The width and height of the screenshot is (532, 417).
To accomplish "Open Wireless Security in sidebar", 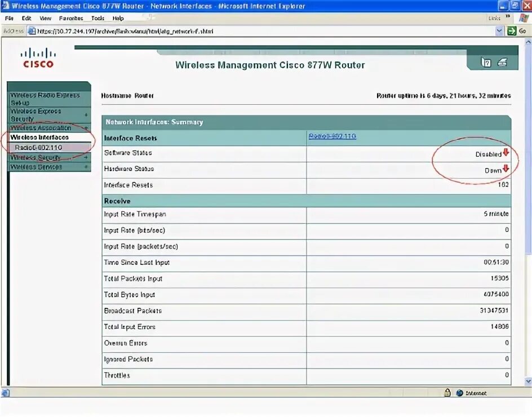I will tap(49, 157).
